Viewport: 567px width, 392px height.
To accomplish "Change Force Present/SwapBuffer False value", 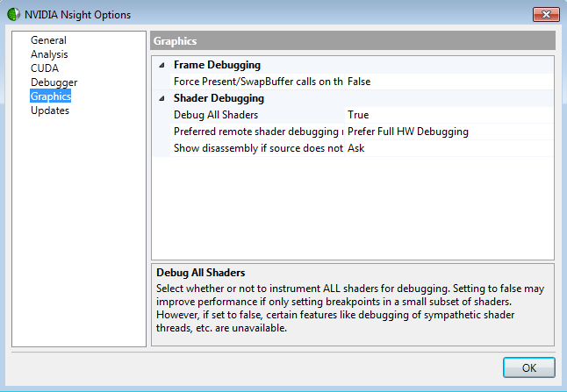I will (448, 82).
